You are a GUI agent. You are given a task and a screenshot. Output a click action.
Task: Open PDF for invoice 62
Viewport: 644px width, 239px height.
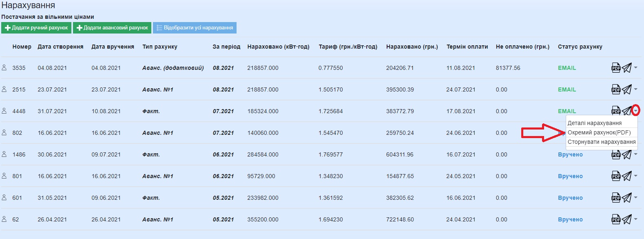pos(615,219)
